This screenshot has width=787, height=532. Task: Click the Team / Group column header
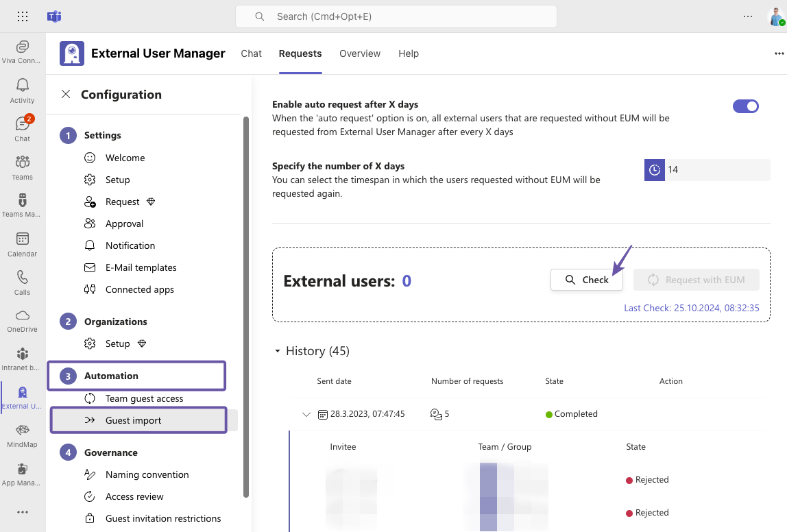tap(505, 447)
